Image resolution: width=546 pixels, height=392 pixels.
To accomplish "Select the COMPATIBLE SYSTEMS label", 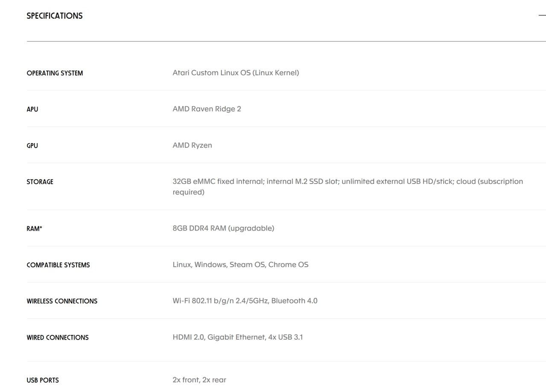I will tap(58, 265).
